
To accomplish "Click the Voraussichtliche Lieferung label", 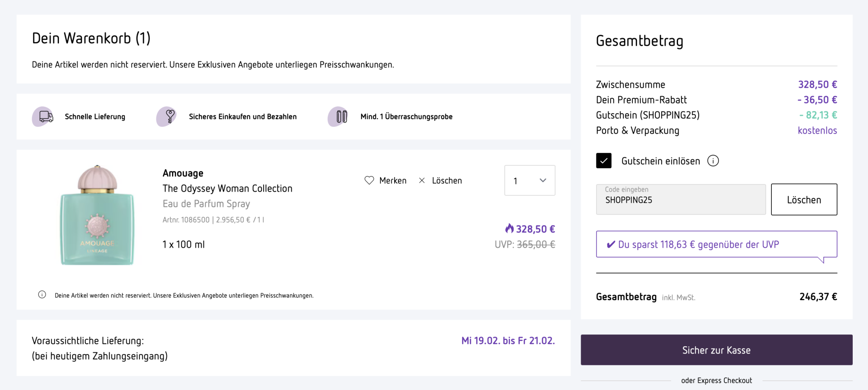I will tap(88, 341).
